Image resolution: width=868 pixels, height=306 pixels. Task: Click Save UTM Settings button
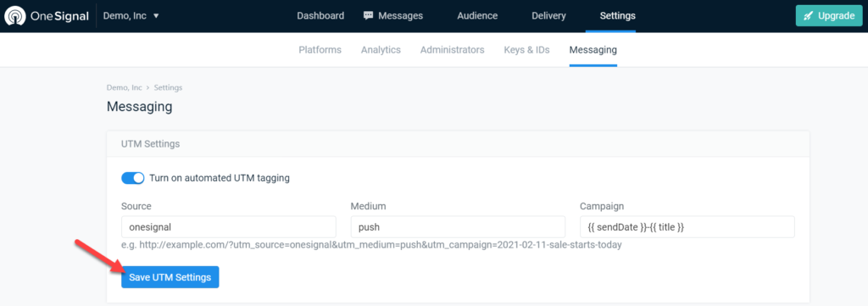point(170,277)
